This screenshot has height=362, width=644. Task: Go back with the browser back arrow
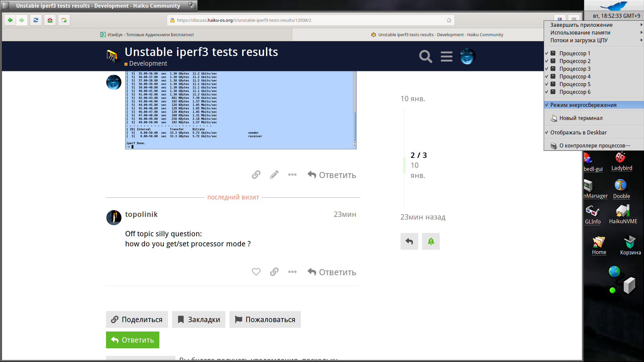coord(10,20)
